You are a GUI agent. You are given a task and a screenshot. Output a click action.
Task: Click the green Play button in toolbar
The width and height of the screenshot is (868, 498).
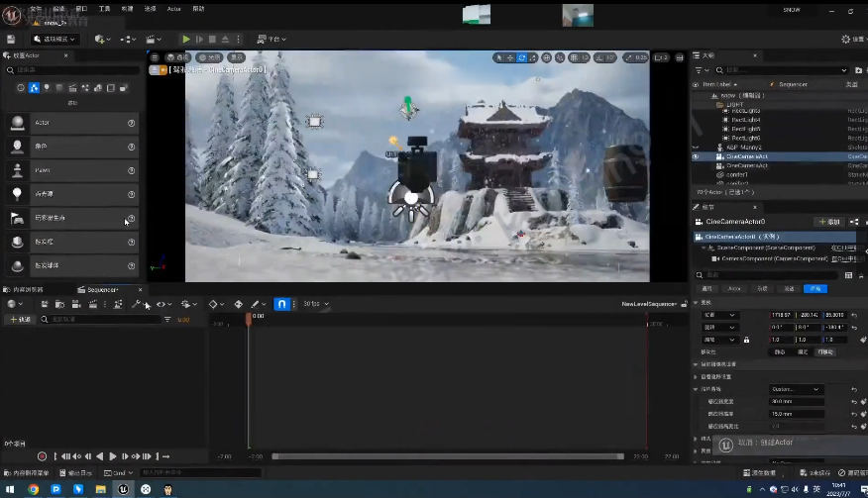185,39
